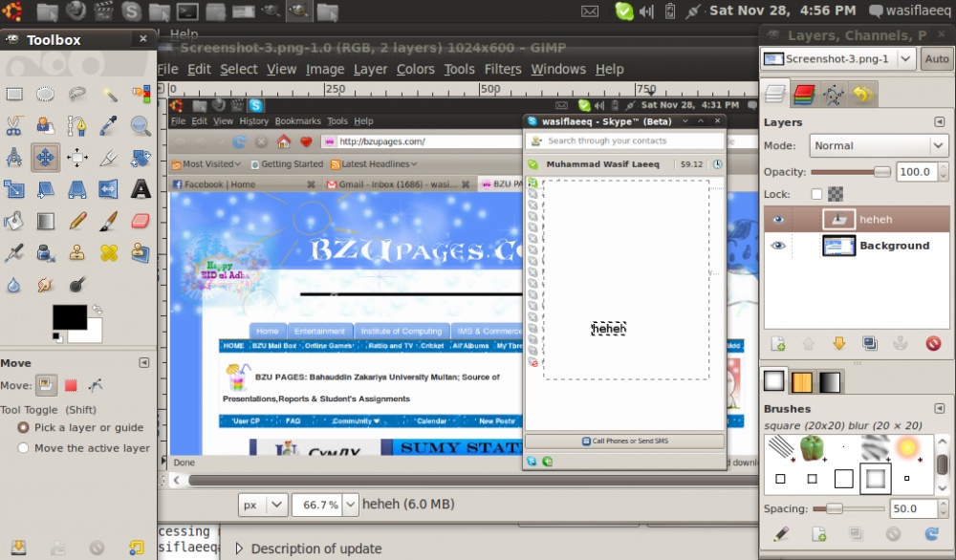
Task: Select the 'Move the active layer' radio option
Action: [23, 447]
